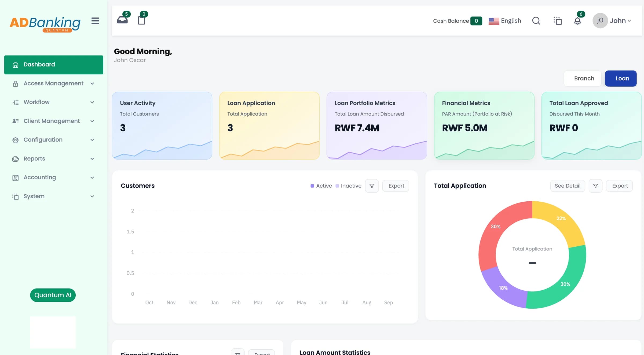Toggle Inactive series in Customers legend
644x355 pixels.
(x=348, y=186)
